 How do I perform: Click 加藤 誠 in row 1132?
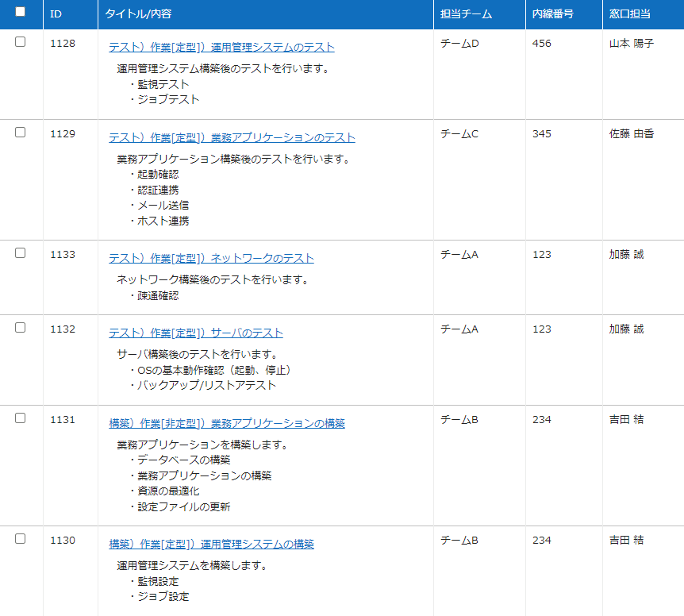(626, 329)
